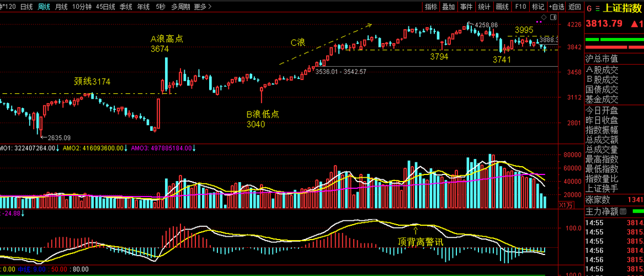Click the down arrow after -24.88
Screen dimensions: 644x276
[x=23, y=213]
